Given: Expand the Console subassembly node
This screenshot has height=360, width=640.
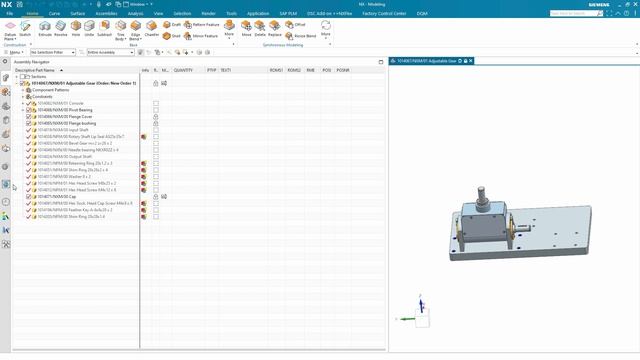Looking at the screenshot, I should click(23, 103).
